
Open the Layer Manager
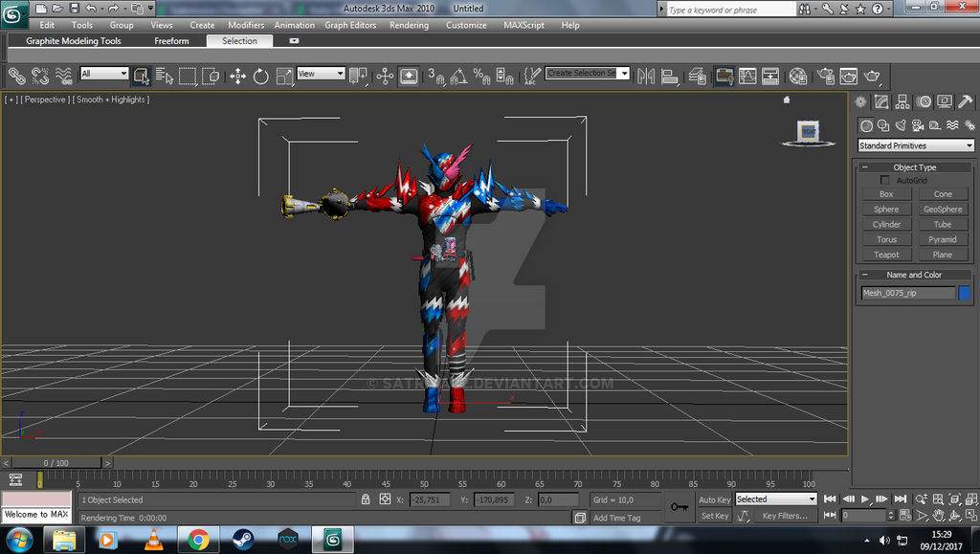pyautogui.click(x=698, y=77)
